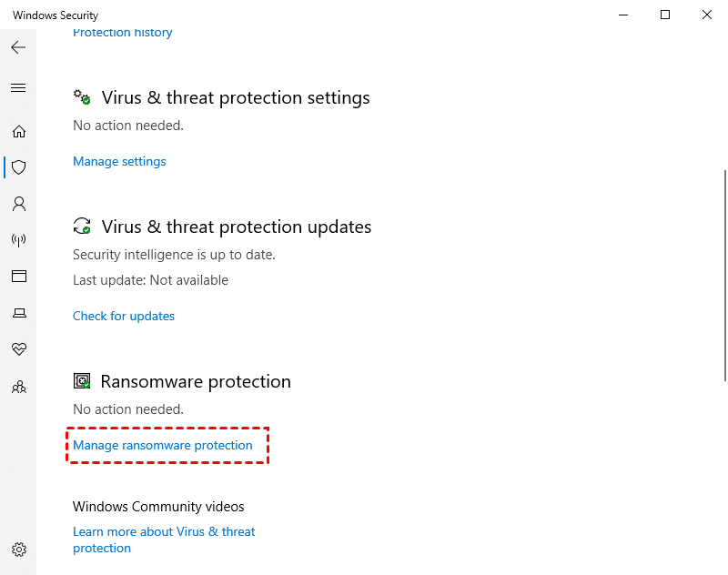728x575 pixels.
Task: Open the Home icon in sidebar
Action: click(x=18, y=131)
